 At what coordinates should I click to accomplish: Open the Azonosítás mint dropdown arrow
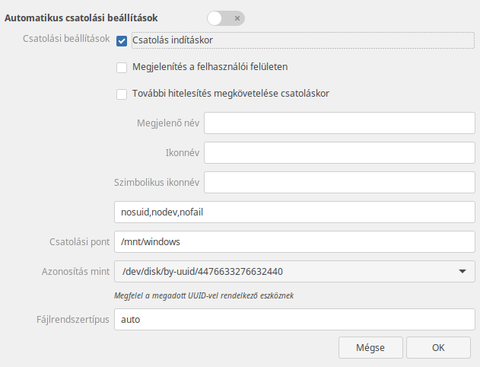pyautogui.click(x=462, y=271)
